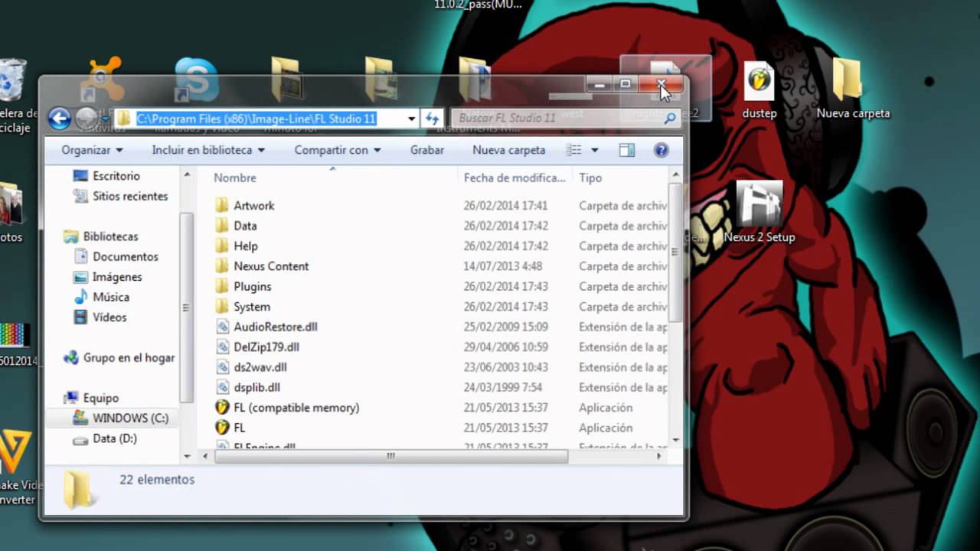Open the Vídeos library

109,317
